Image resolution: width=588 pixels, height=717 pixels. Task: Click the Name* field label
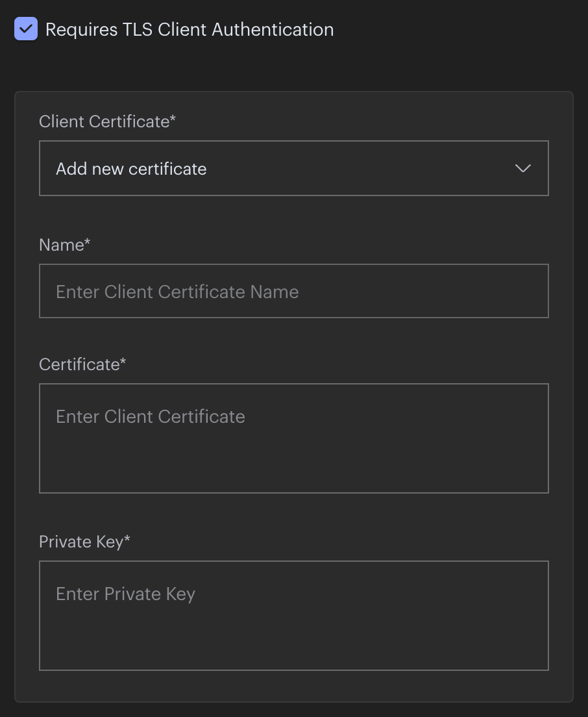click(x=64, y=245)
